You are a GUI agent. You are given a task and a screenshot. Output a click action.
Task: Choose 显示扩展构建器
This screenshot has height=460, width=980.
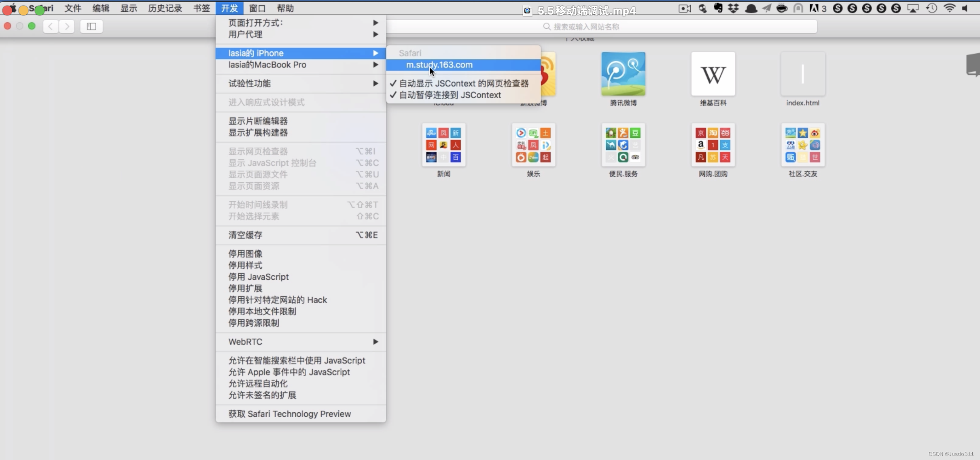point(301,133)
